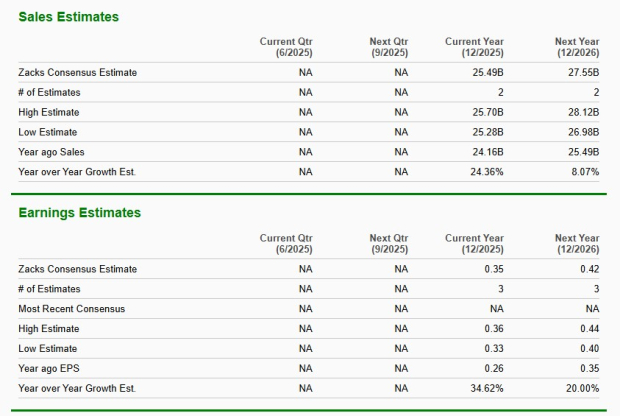Select the Most Recent Consensus row label
This screenshot has width=620, height=416.
pos(72,308)
